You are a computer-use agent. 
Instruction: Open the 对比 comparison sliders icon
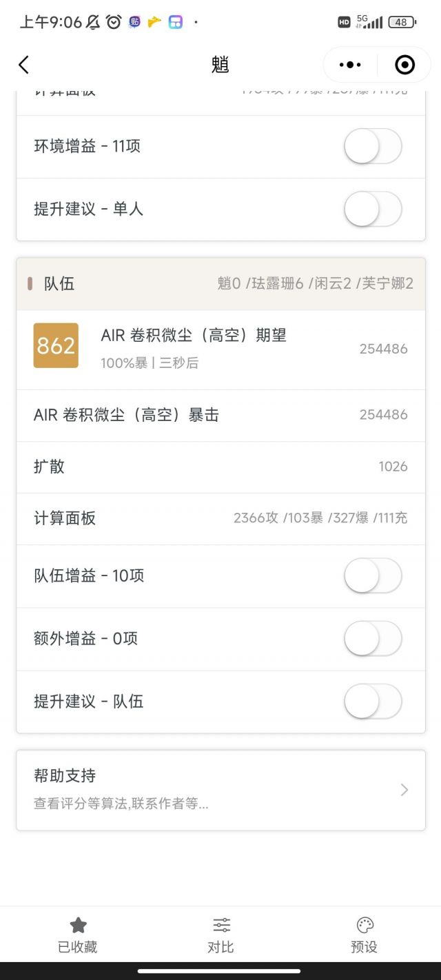(220, 925)
